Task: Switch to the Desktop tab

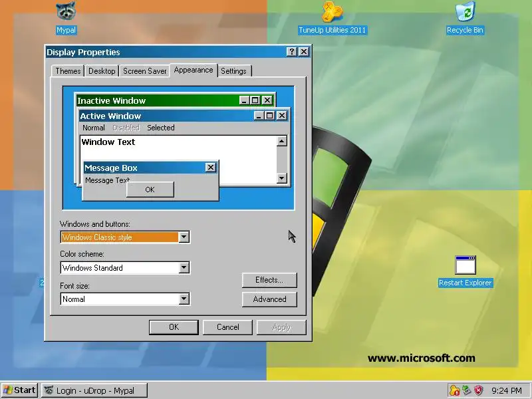Action: coord(102,71)
